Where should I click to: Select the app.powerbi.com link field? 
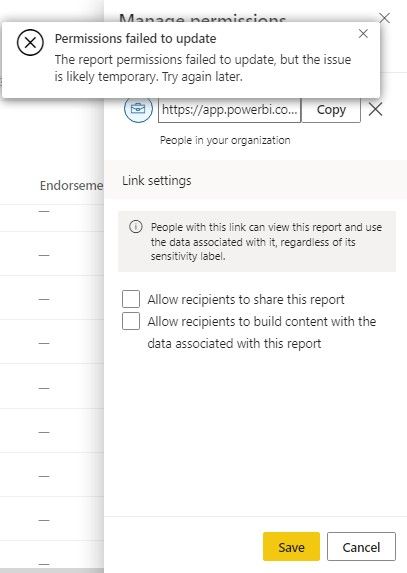click(229, 110)
